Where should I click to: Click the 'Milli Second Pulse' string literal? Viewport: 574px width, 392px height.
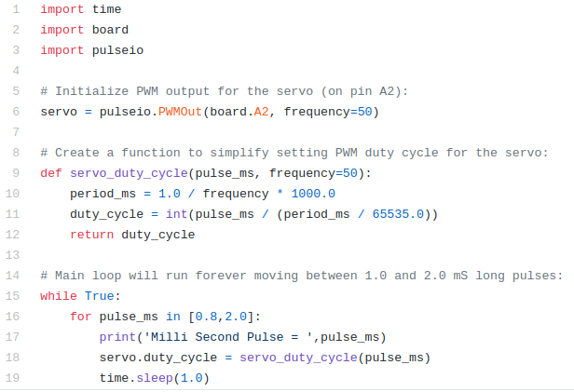(x=228, y=337)
